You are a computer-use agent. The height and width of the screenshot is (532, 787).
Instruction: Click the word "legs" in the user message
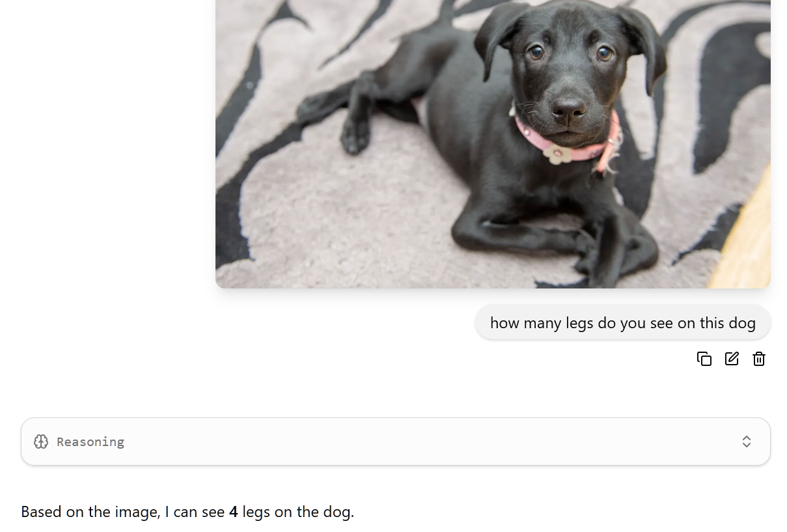tap(579, 323)
